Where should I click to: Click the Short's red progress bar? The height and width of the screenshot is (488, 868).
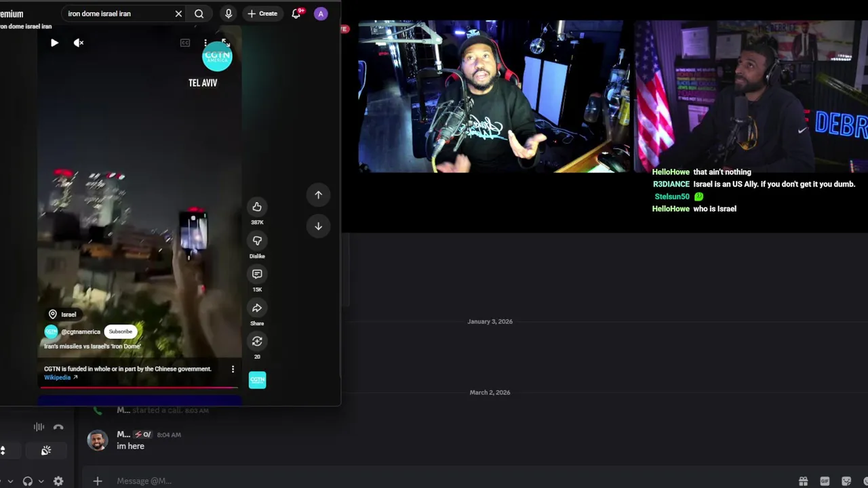[139, 388]
